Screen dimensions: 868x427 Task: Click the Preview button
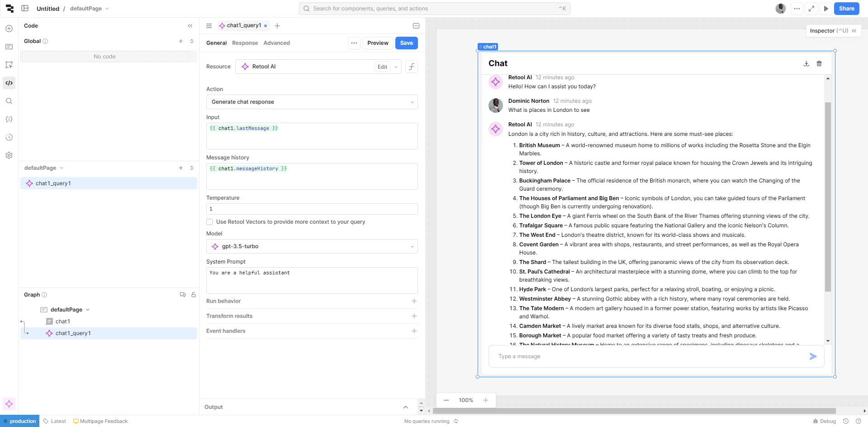coord(378,43)
